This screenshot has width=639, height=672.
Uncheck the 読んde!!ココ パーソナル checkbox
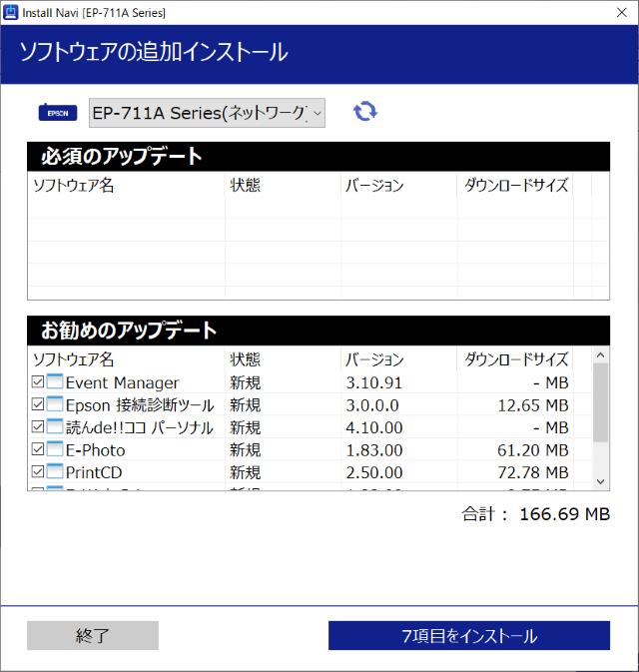click(38, 426)
